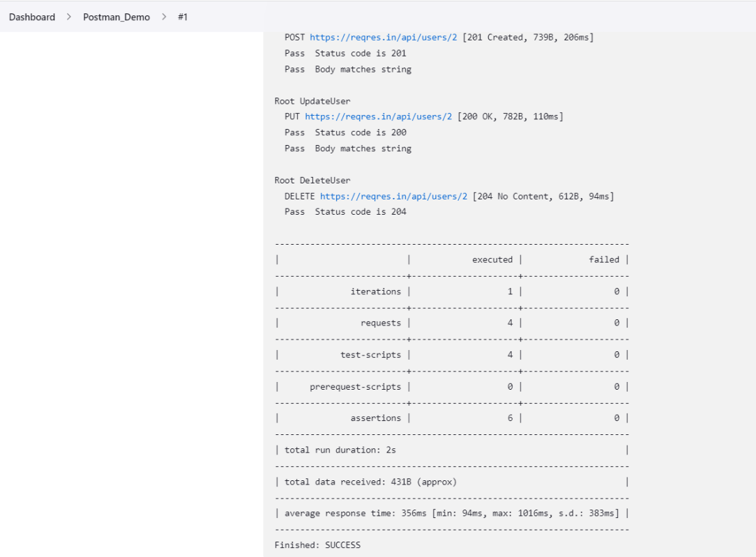Screen dimensions: 756x557
Task: Click the 'Finished: SUCCESS' status line
Action: point(317,544)
